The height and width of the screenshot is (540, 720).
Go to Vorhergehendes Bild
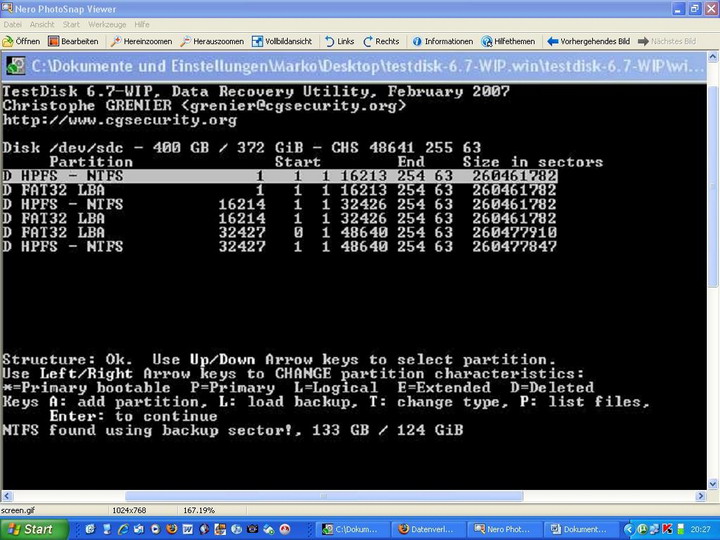(x=589, y=41)
